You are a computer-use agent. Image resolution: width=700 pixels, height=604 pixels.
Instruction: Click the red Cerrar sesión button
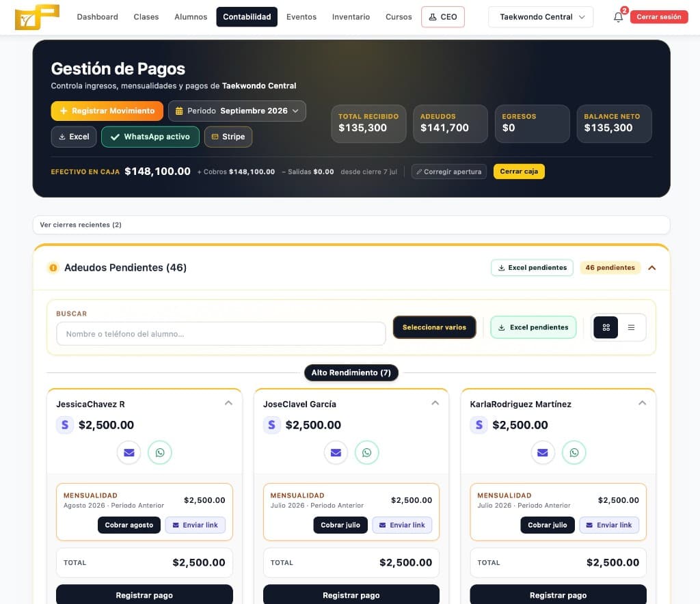coord(659,17)
